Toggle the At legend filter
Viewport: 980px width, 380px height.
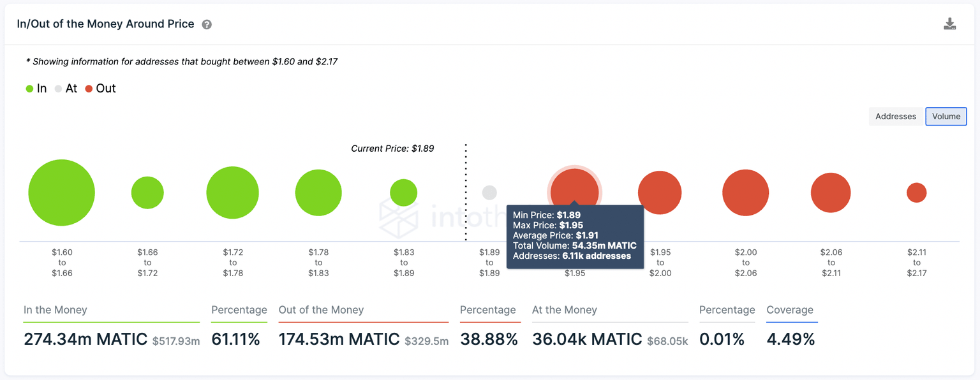[x=66, y=89]
